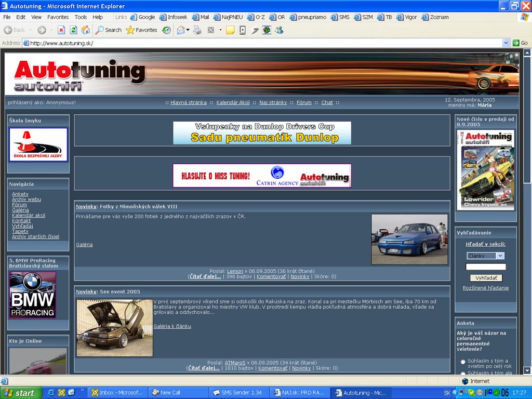The image size is (532, 399).
Task: Open the Edit menu
Action: [x=21, y=17]
